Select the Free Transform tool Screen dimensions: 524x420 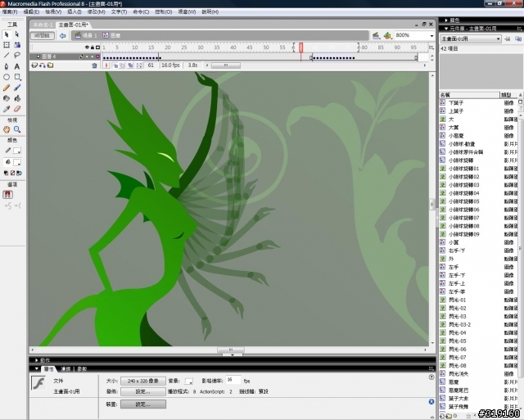coord(7,45)
